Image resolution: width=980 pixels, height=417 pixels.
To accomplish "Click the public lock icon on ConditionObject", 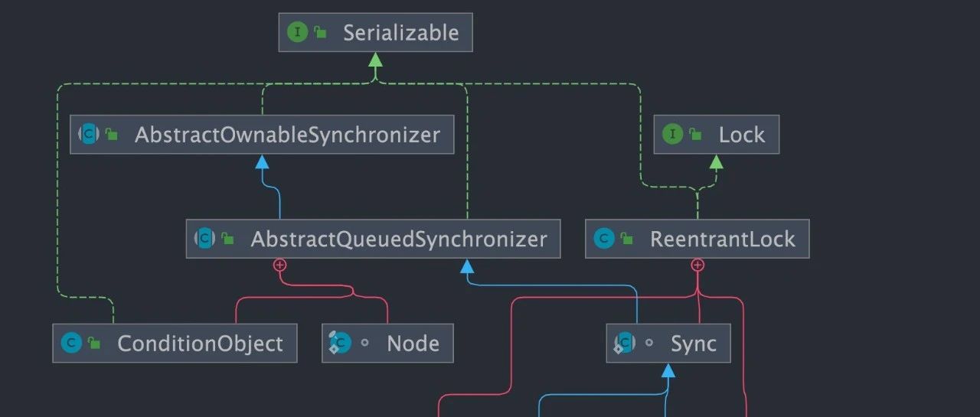I will [x=94, y=343].
